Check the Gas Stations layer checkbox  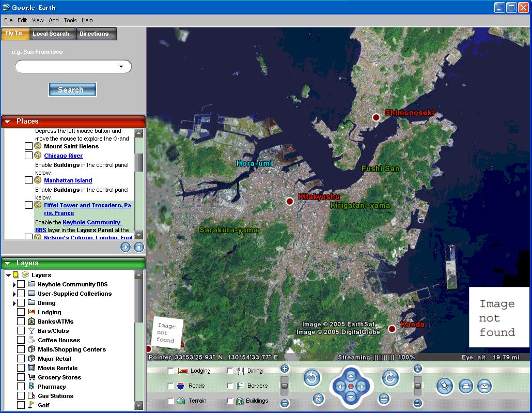point(21,395)
